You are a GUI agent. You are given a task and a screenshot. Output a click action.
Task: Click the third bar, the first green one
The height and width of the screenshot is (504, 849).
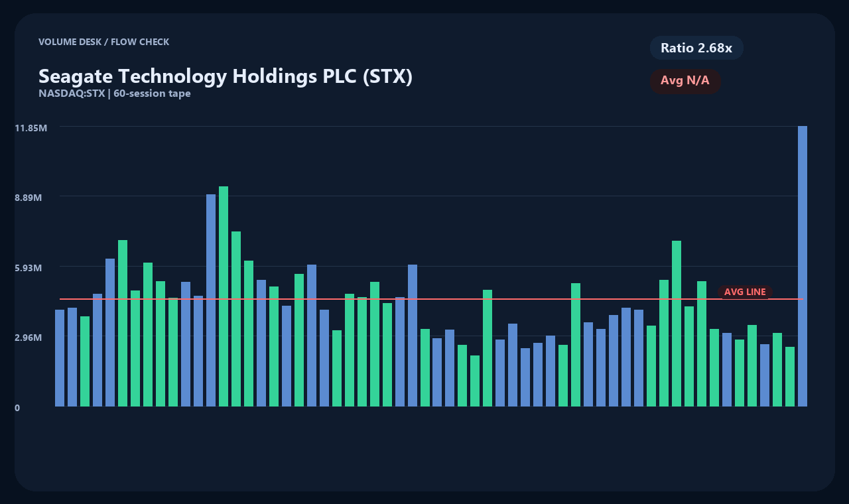[x=85, y=361]
